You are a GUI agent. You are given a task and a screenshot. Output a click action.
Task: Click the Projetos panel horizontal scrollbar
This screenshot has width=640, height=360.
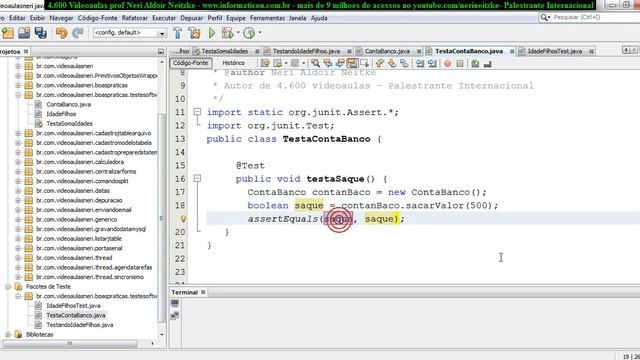point(69,344)
